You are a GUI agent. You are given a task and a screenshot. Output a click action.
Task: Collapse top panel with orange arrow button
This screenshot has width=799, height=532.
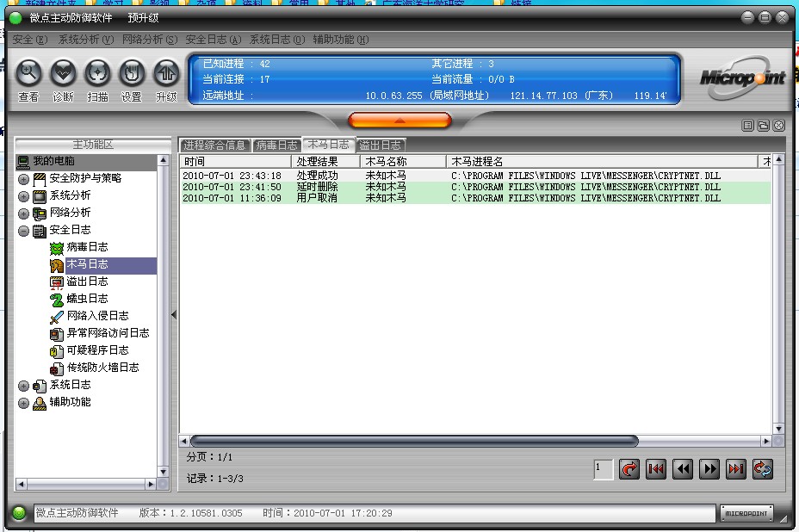point(399,121)
